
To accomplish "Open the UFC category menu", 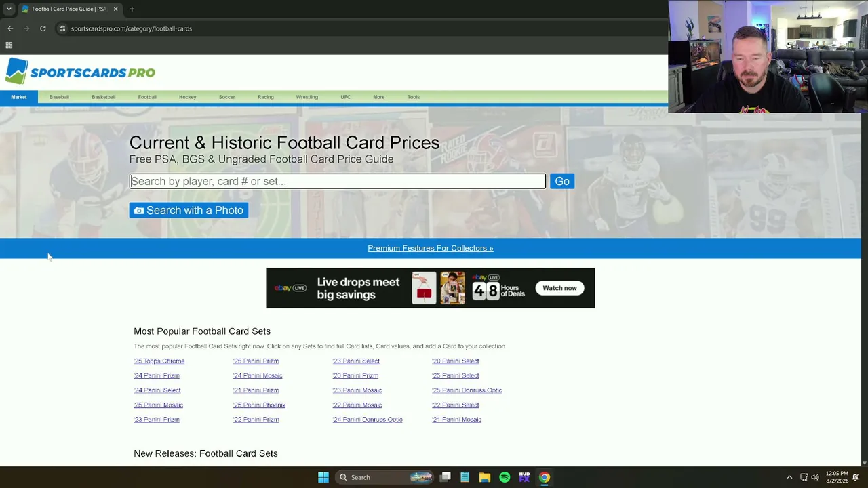I will 346,97.
